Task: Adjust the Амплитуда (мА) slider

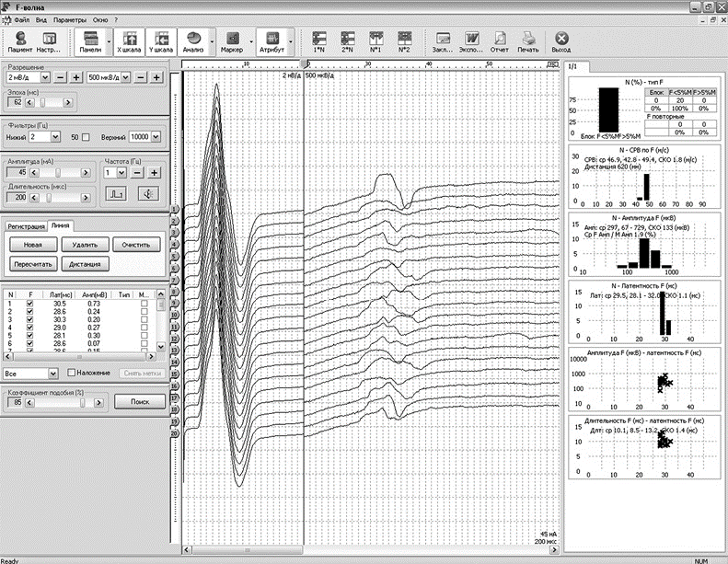Action: pyautogui.click(x=60, y=173)
